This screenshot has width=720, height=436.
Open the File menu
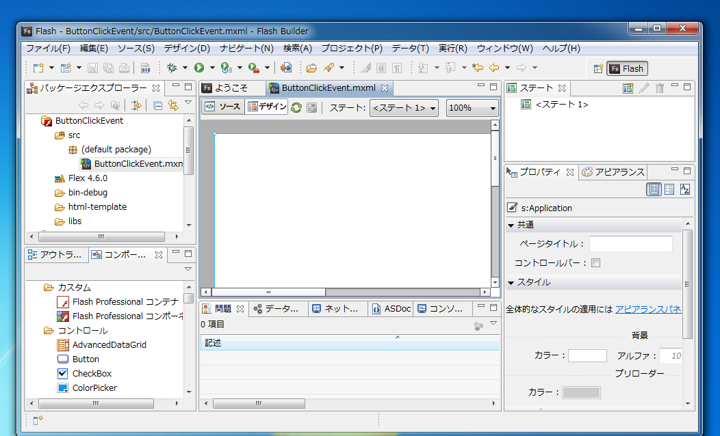tap(48, 49)
